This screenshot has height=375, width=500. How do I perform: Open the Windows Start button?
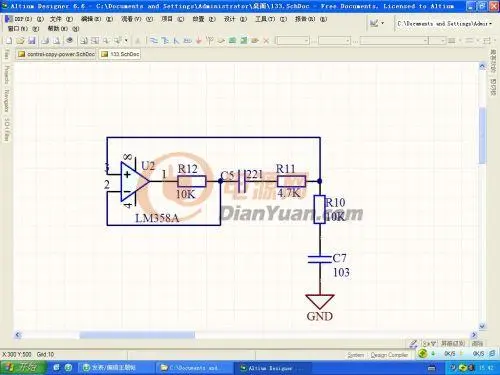point(23,368)
